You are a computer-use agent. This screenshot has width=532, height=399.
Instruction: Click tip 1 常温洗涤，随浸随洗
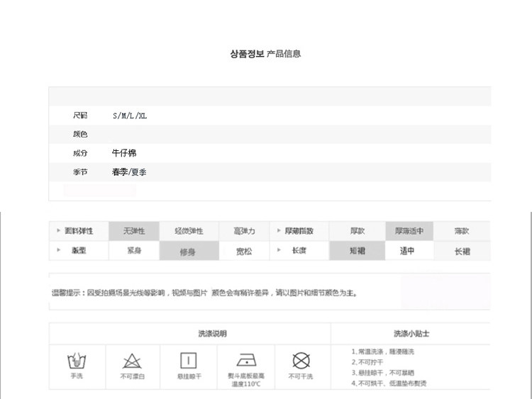pyautogui.click(x=383, y=352)
